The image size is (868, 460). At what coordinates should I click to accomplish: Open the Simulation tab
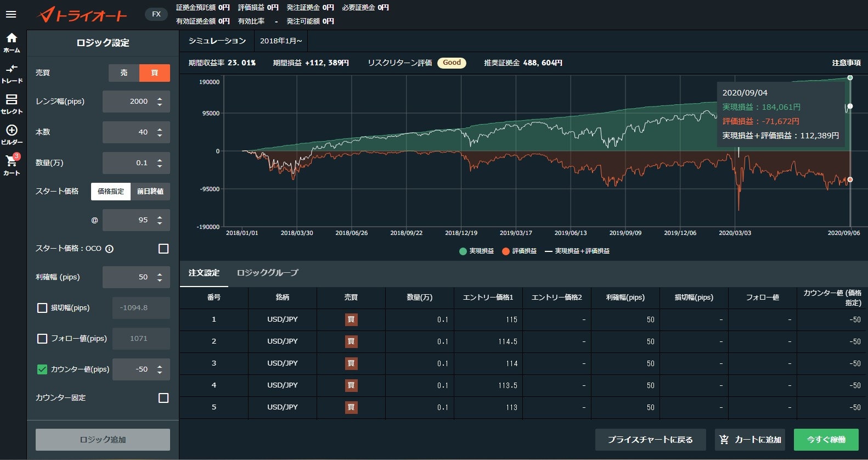coord(217,41)
